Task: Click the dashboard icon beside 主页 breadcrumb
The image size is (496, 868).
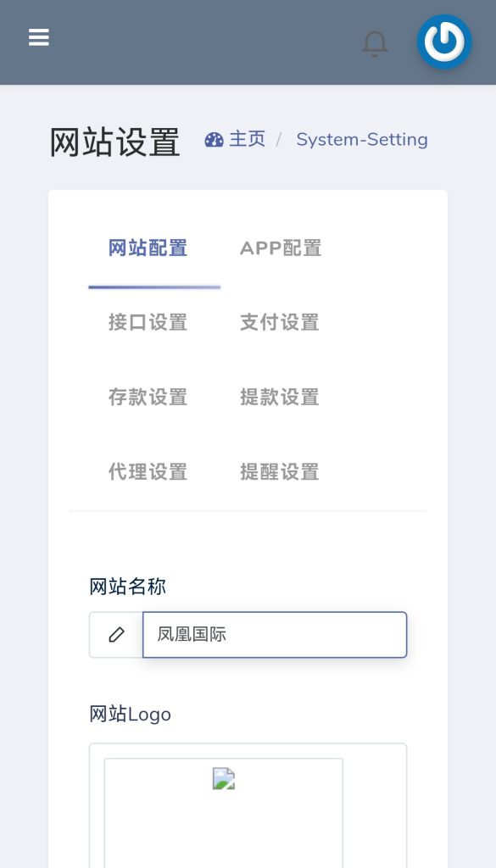Action: (213, 139)
